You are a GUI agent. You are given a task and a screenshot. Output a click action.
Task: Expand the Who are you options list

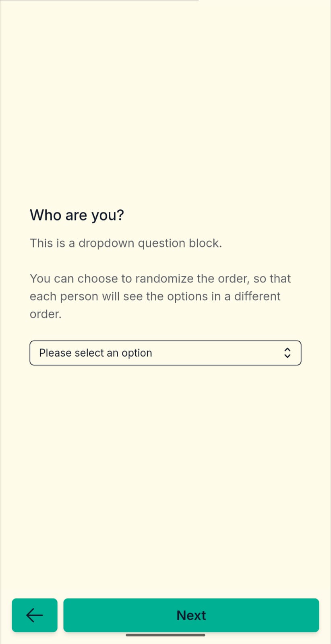pyautogui.click(x=165, y=353)
